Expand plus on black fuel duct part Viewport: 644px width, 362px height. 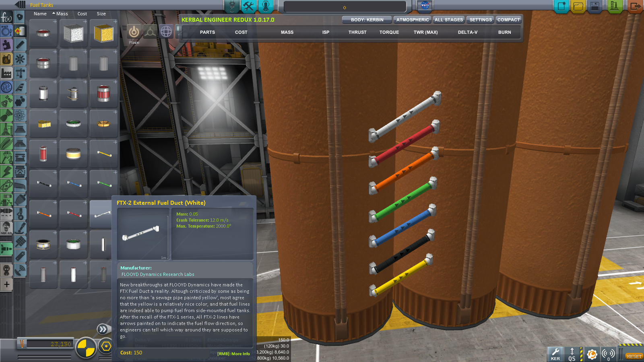pos(55,173)
